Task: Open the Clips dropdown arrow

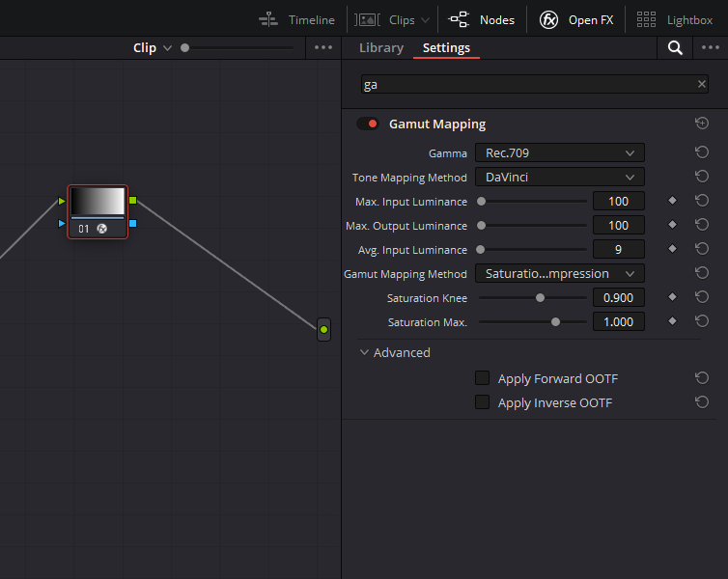Action: [425, 20]
